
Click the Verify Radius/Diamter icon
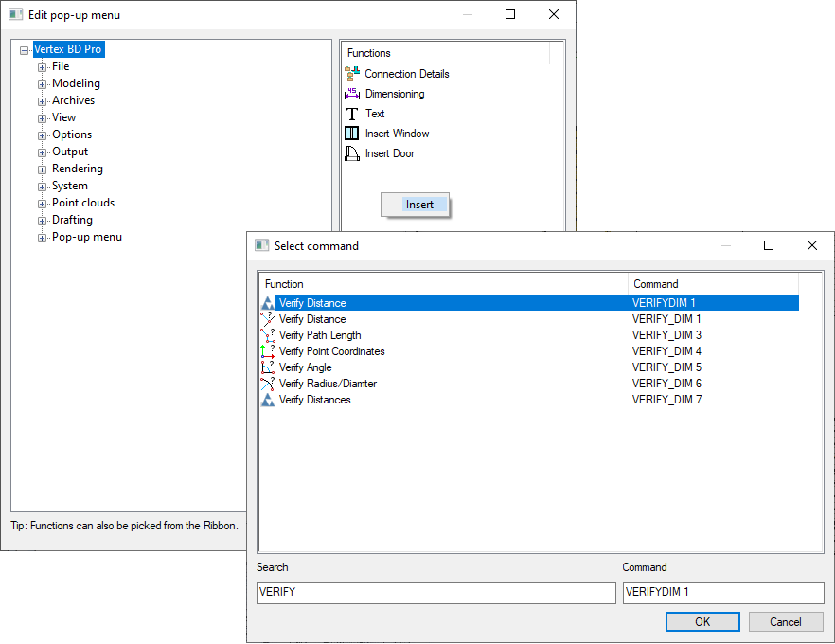pos(267,384)
